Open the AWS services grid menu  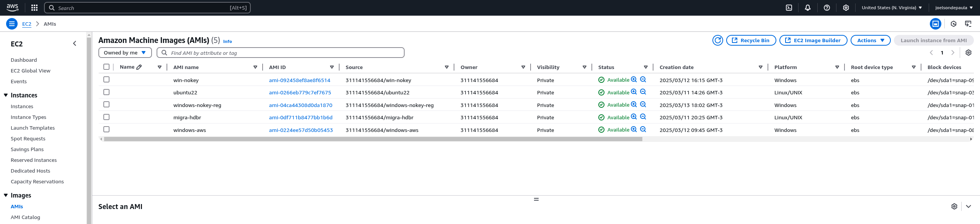(x=34, y=8)
